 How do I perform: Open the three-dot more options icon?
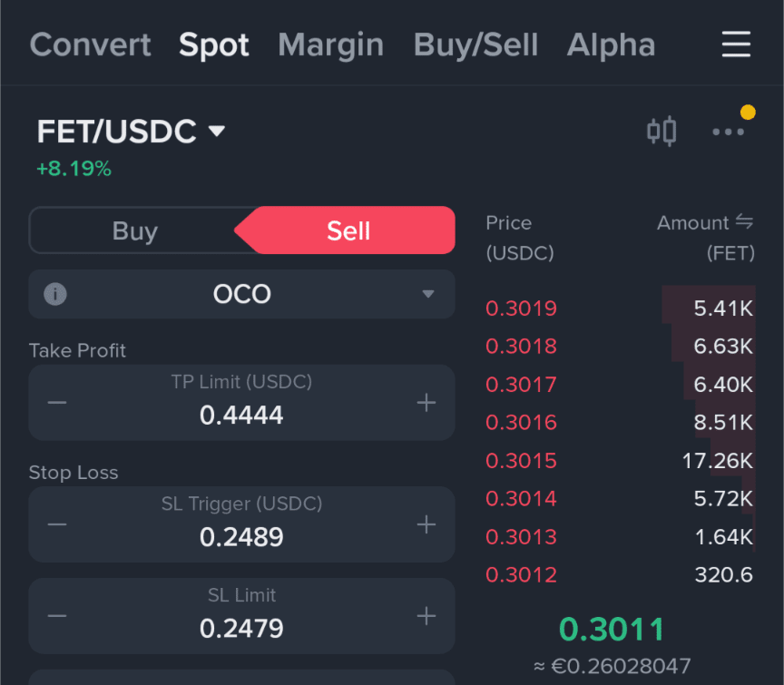(729, 132)
